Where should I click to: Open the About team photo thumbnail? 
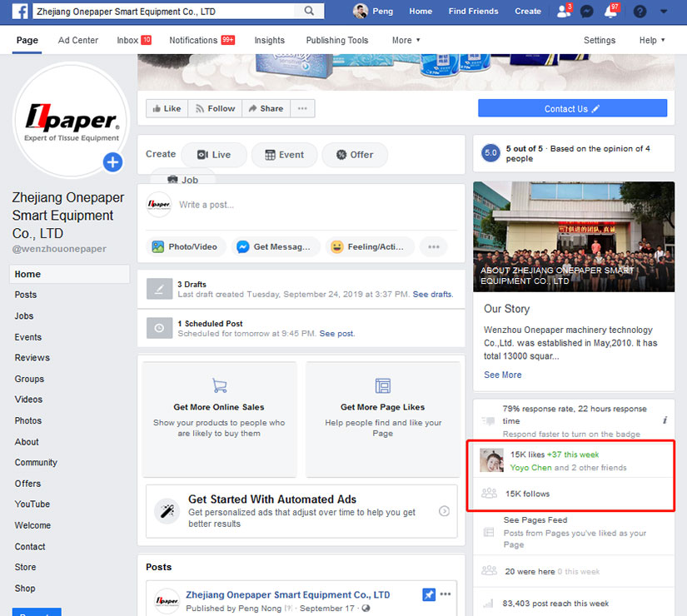574,236
